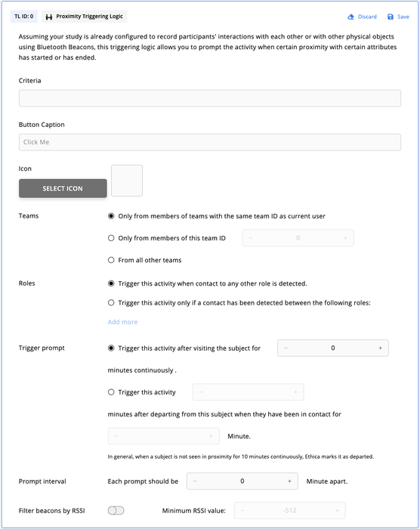420x529 pixels.
Task: Click the SELECT ICON button
Action: (x=63, y=188)
